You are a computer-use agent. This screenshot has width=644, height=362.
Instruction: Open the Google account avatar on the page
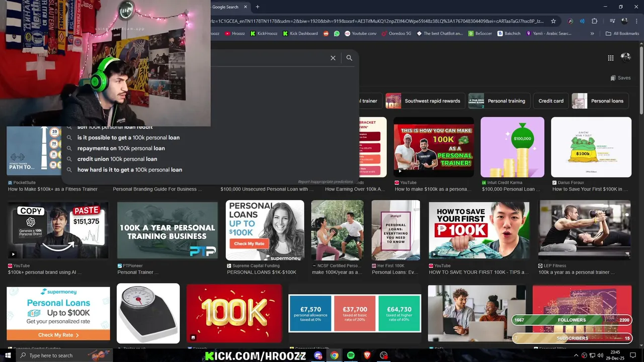(x=626, y=57)
